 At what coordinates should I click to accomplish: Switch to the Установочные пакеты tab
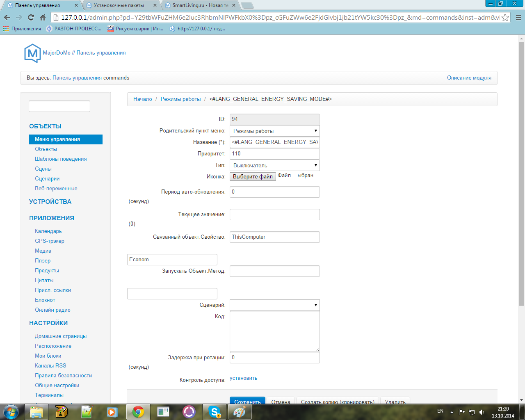point(119,5)
